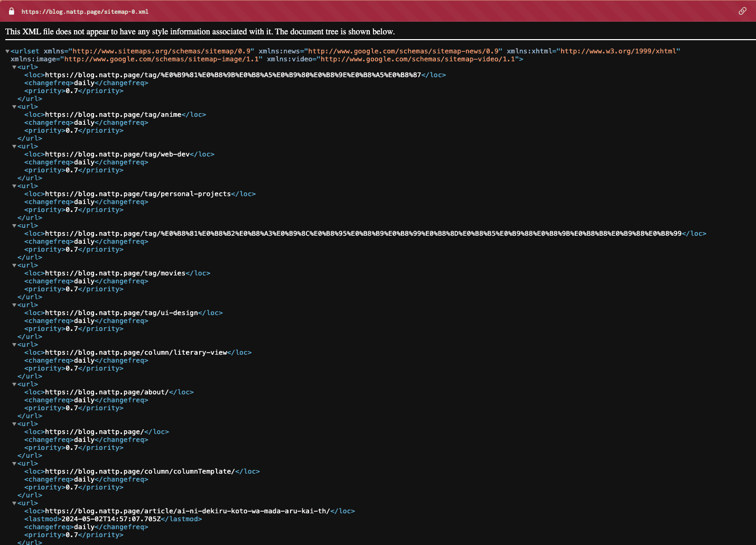This screenshot has height=545, width=756.
Task: Collapse the url node for tag/web-dev
Action: point(14,146)
